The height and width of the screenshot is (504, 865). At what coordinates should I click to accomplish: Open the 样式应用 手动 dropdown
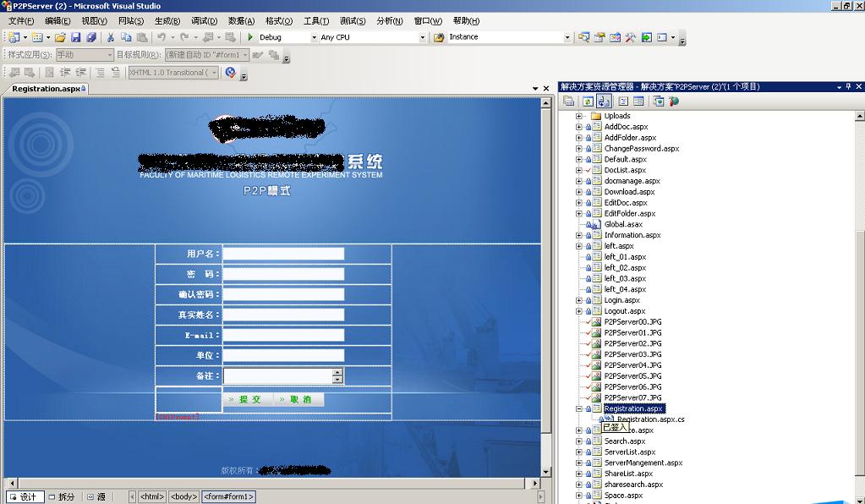(x=110, y=55)
